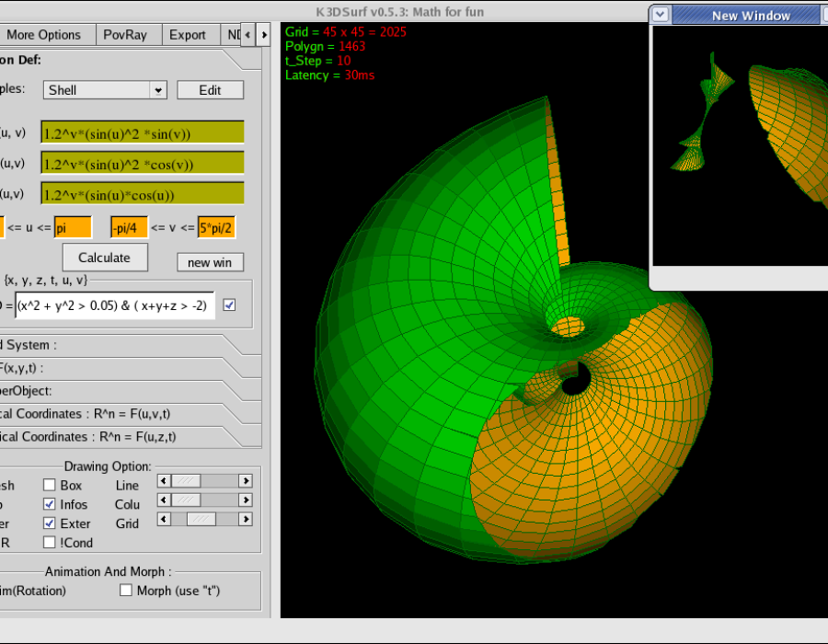Click Colu slider right arrow
The image size is (828, 644).
click(246, 500)
